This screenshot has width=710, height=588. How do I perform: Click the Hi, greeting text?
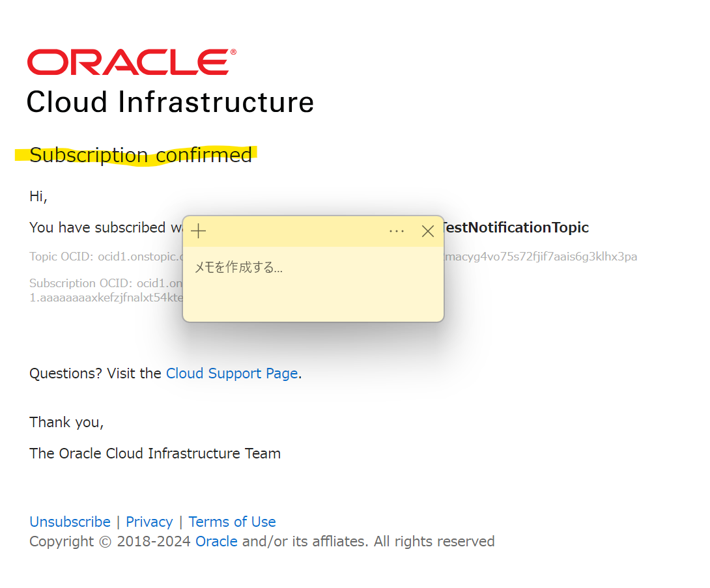coord(38,197)
